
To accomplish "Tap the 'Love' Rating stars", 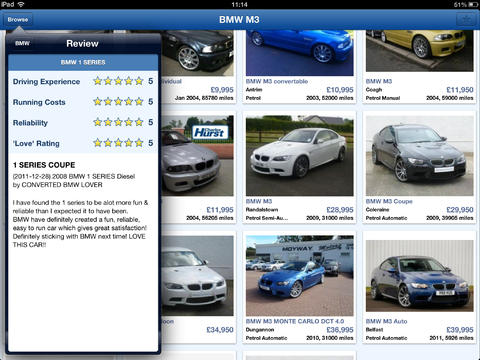I will pos(118,143).
